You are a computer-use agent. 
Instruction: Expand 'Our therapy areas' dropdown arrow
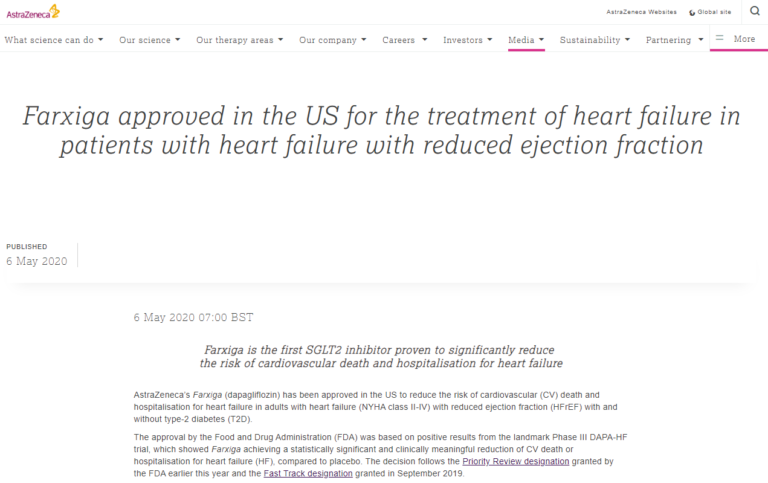pyautogui.click(x=280, y=40)
